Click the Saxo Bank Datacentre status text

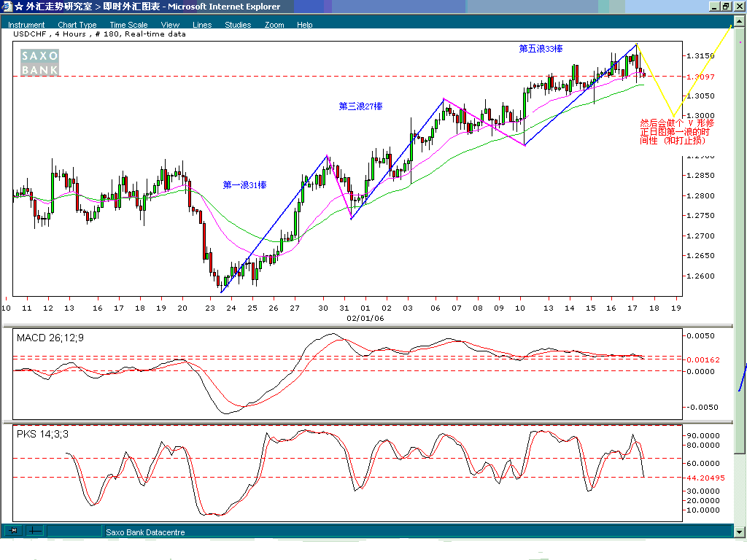pos(145,532)
